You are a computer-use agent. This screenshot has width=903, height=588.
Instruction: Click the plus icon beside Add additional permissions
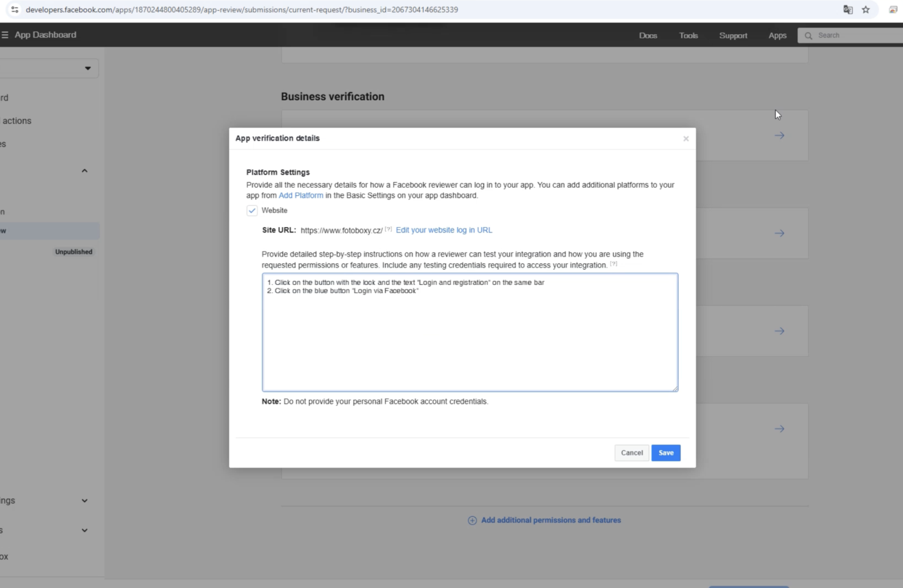click(x=472, y=520)
